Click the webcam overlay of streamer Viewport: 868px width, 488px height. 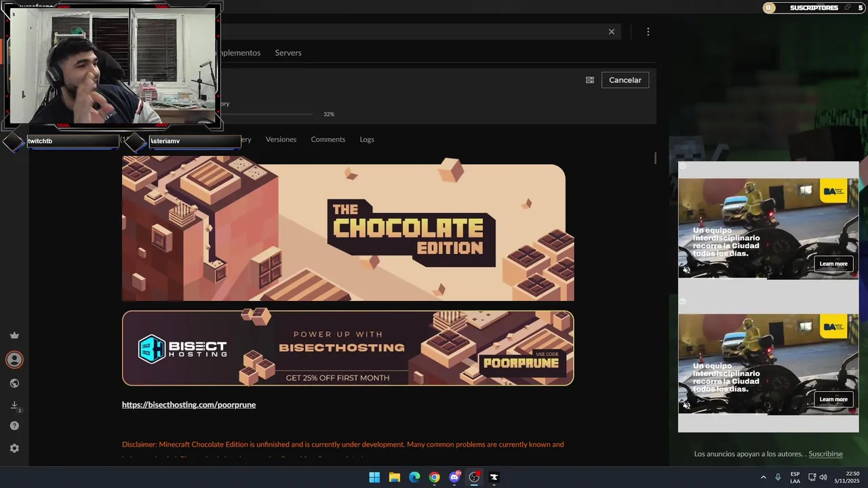(x=112, y=66)
